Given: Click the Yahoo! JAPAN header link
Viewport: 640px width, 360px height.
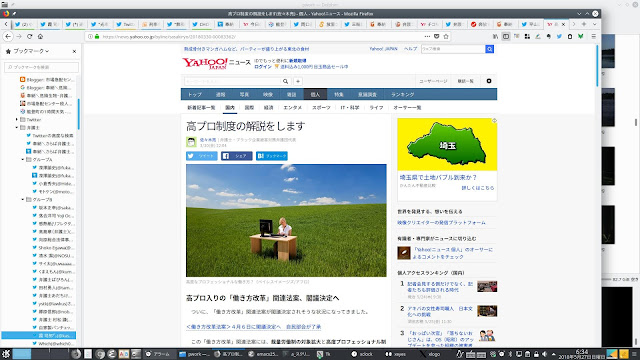Looking at the screenshot, I should [383, 49].
